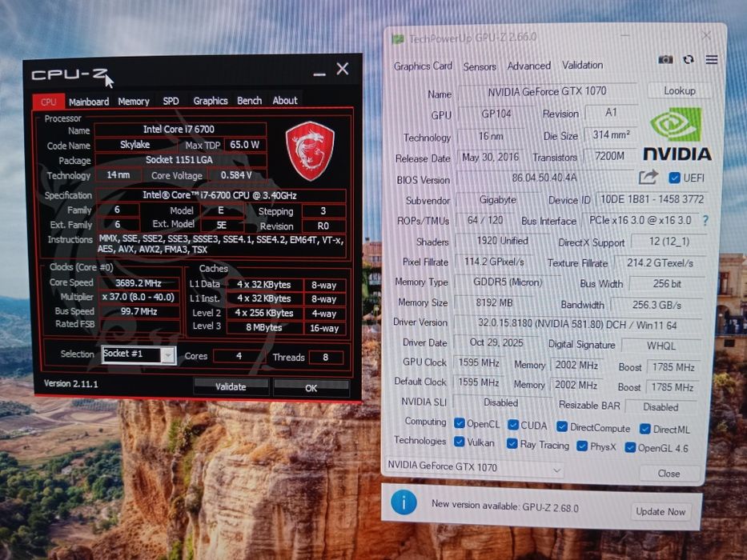Click the MSI dragon shield logo
The height and width of the screenshot is (560, 747).
[310, 150]
